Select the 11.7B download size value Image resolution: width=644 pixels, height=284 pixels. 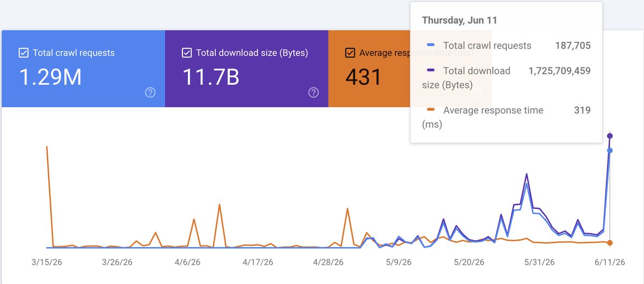(211, 77)
